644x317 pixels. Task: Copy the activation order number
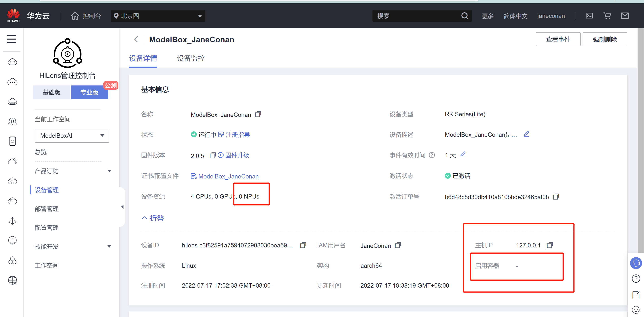coord(556,197)
